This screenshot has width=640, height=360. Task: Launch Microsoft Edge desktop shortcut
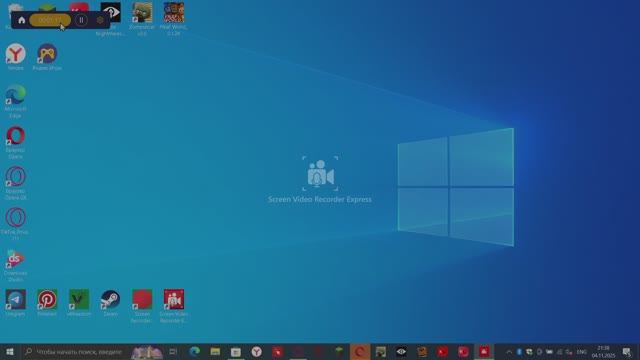point(16,101)
